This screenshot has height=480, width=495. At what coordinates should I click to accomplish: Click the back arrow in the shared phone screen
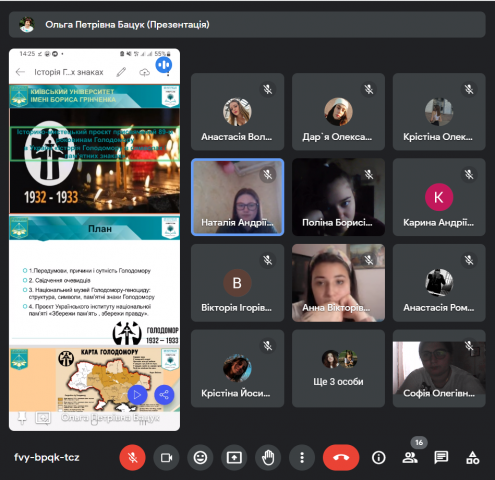[x=20, y=72]
